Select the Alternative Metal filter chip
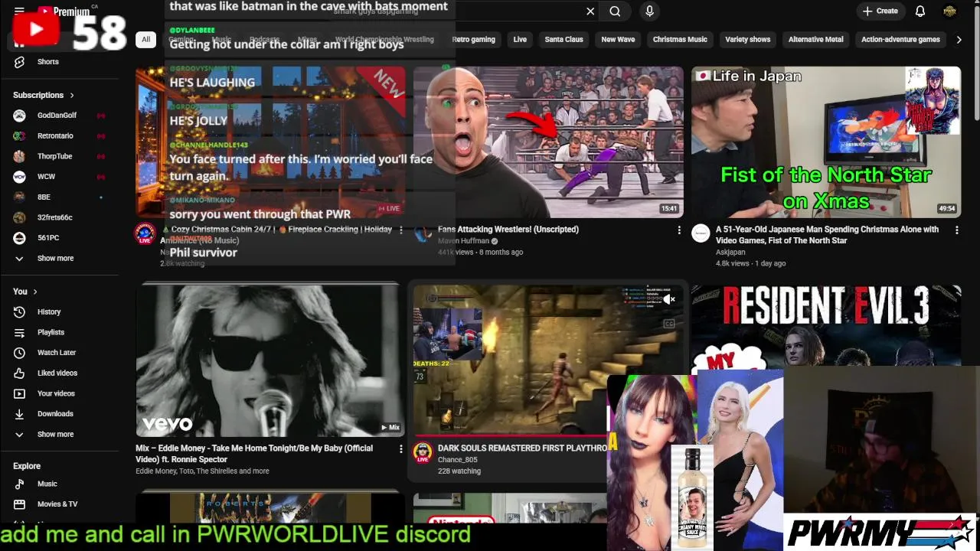The image size is (980, 551). pos(815,40)
